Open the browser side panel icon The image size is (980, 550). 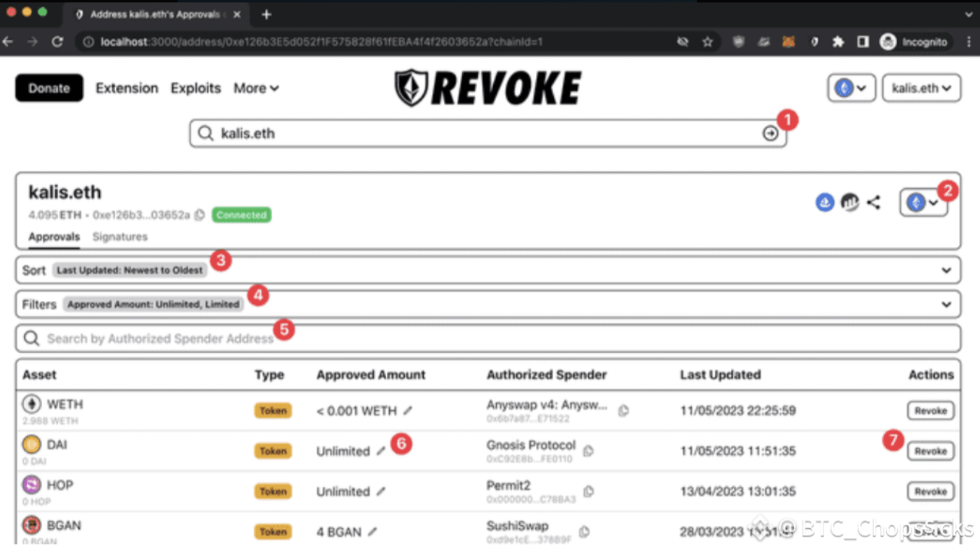click(863, 42)
